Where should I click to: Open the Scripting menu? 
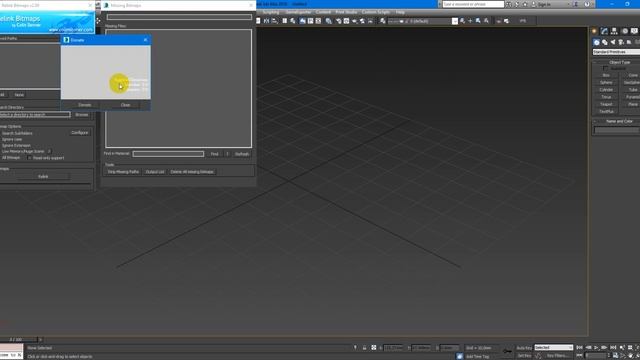[271, 12]
